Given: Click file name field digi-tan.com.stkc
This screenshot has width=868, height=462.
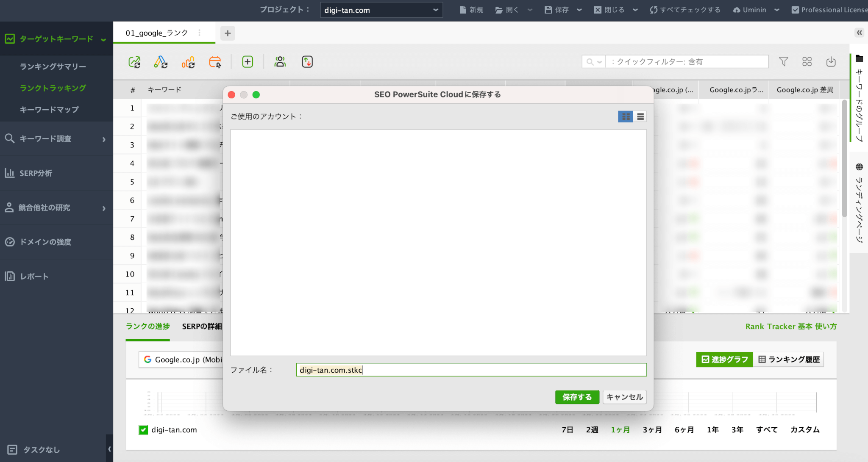Looking at the screenshot, I should coord(471,370).
